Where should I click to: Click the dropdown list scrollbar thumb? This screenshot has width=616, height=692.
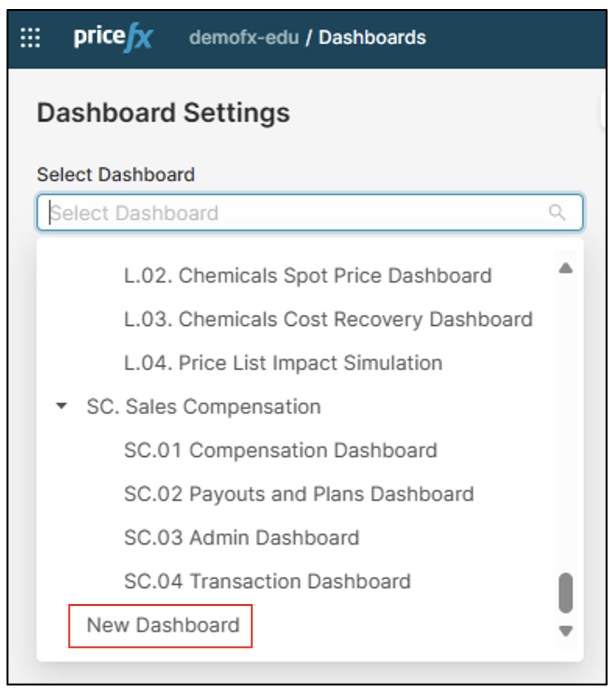(565, 592)
